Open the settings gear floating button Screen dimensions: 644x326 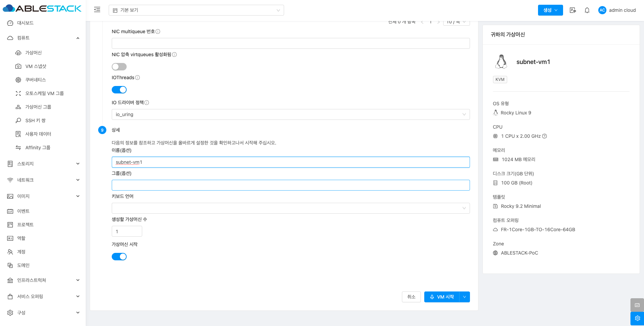click(x=637, y=318)
